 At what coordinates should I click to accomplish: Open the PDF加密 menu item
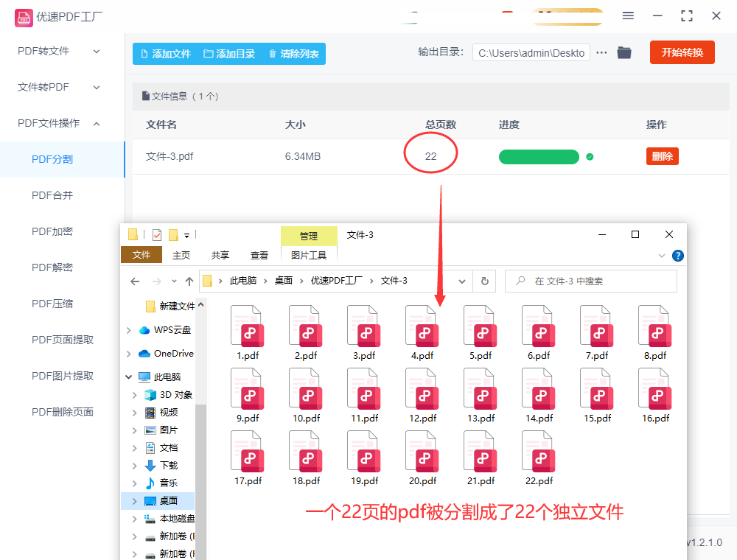point(52,231)
